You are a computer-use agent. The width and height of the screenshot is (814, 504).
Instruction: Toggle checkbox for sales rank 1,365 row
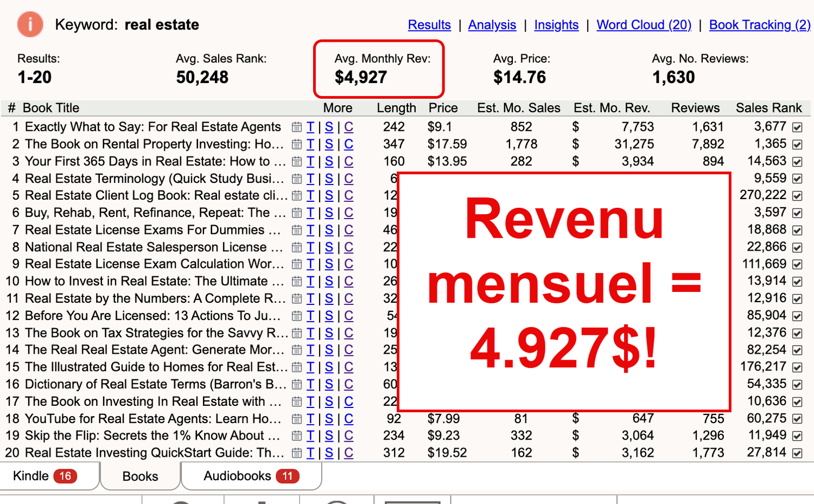click(797, 145)
